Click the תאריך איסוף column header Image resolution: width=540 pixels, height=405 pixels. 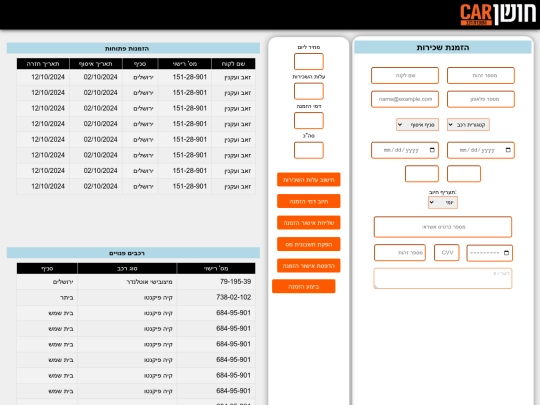pos(96,64)
